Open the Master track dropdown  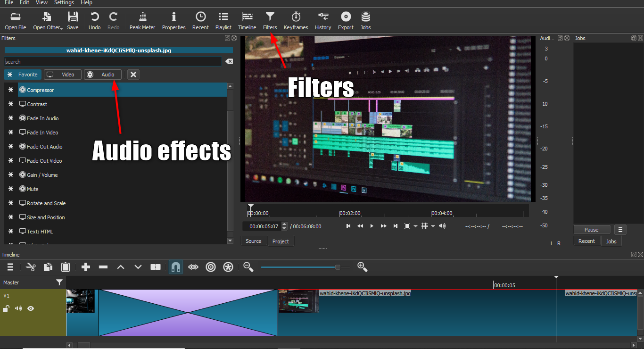(x=59, y=282)
